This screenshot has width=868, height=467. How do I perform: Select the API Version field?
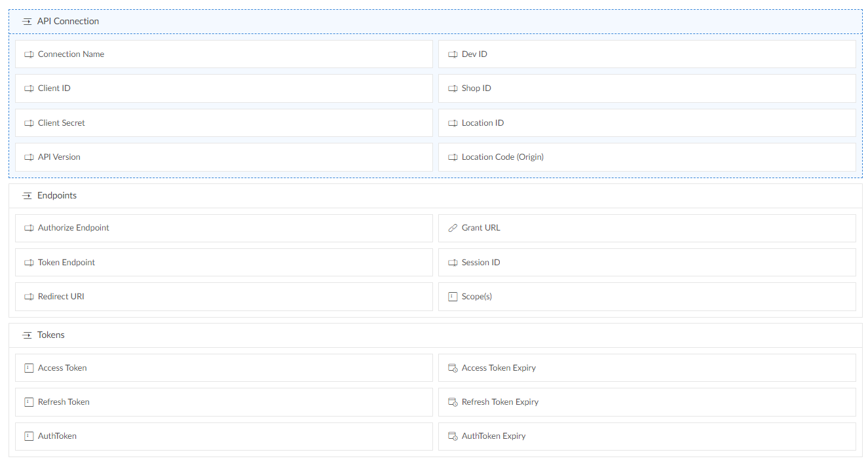click(223, 157)
